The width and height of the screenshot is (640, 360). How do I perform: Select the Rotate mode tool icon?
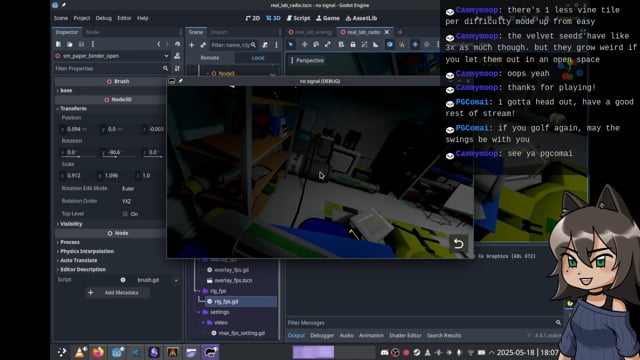316,44
